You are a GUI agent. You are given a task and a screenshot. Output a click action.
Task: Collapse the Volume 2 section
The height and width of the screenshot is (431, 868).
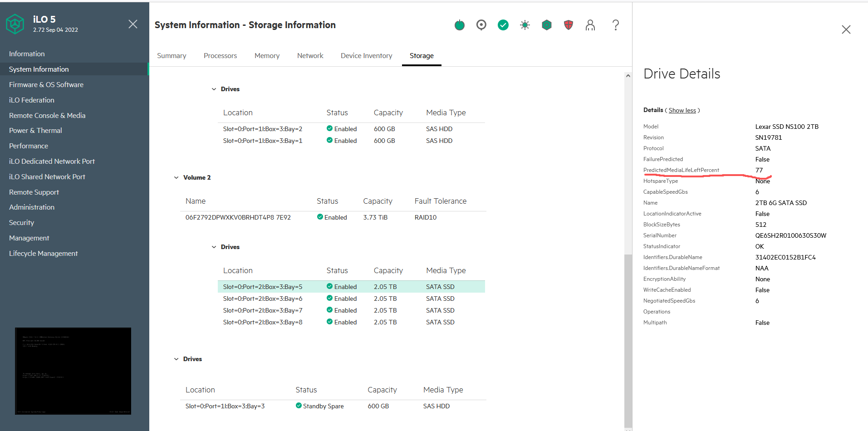coord(176,177)
